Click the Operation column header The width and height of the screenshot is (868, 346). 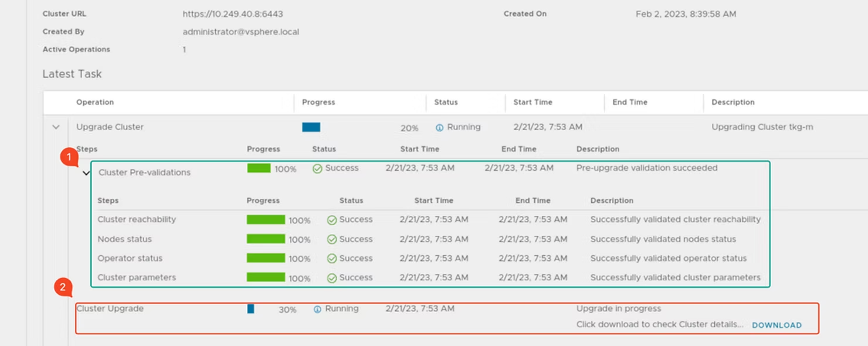pyautogui.click(x=95, y=102)
